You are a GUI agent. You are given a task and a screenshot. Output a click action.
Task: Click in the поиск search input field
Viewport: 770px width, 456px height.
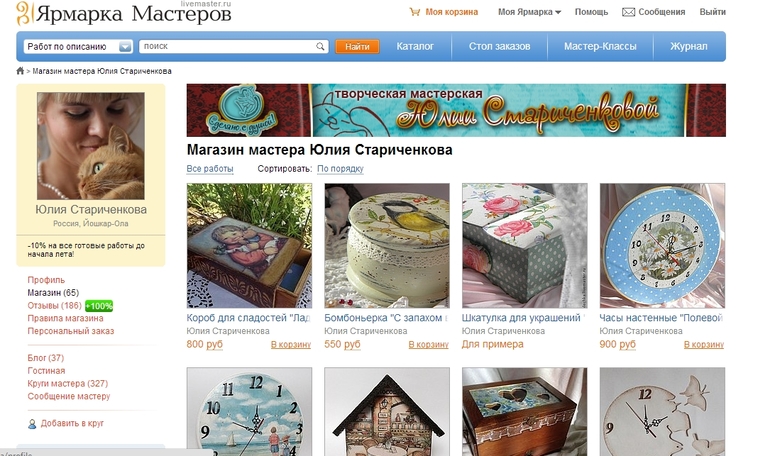pyautogui.click(x=228, y=47)
